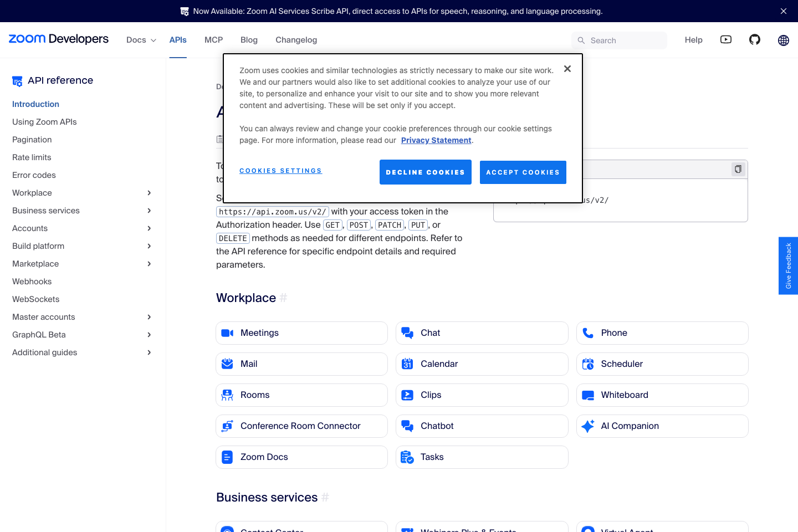Open the Privacy Statement link
Screen dimensions: 798x532
(436, 140)
